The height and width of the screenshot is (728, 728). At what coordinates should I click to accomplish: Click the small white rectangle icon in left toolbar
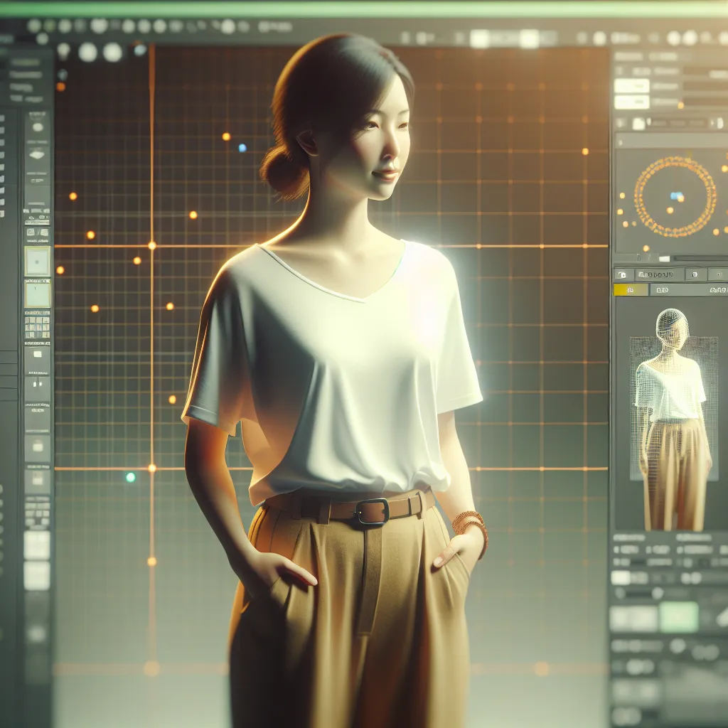pyautogui.click(x=37, y=353)
